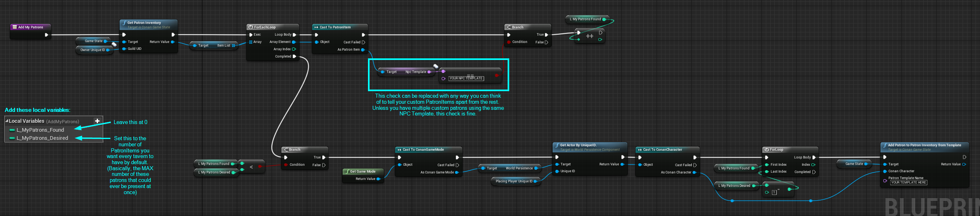The image size is (980, 216).
Task: Click the Get Patron Inventory function icon
Action: pyautogui.click(x=124, y=23)
